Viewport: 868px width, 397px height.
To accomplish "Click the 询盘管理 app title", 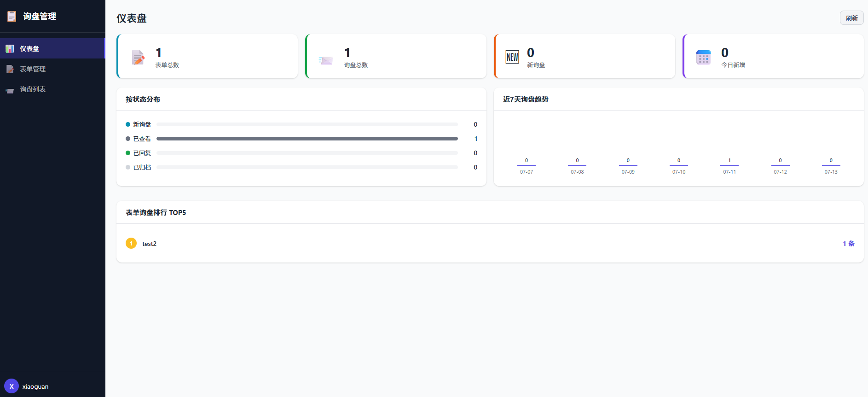I will (40, 16).
